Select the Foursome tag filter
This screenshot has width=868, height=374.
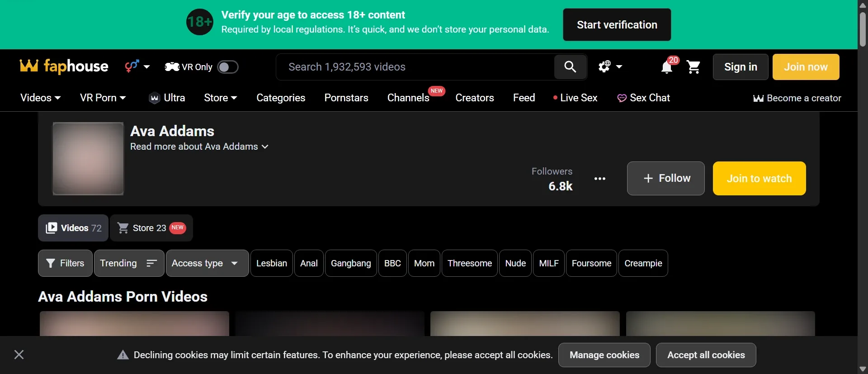coord(591,263)
